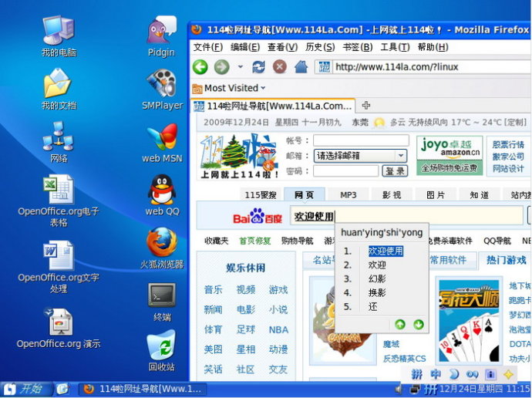Toggle half-moon width mode on IME bar
Viewport: 532px width, 398px height.
[x=453, y=374]
